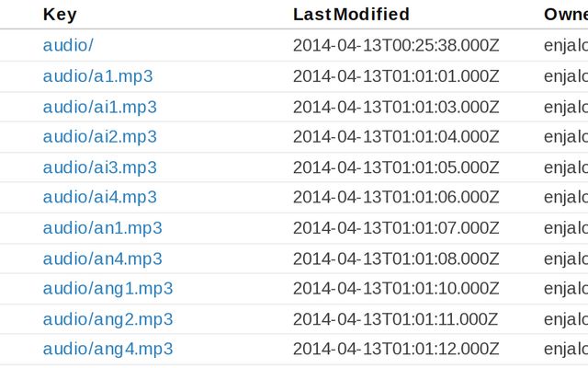
Task: Open audio/ai3.mp3 from the list
Action: [99, 167]
